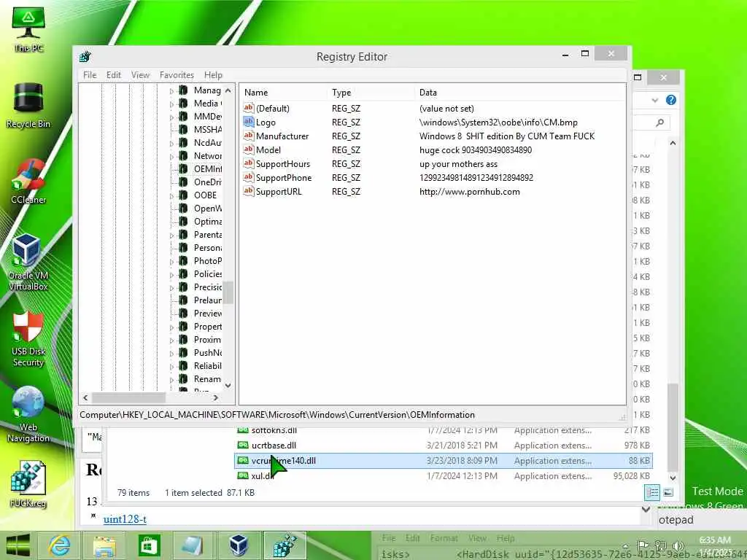
Task: Select the Manufacturer value icon
Action: click(248, 136)
